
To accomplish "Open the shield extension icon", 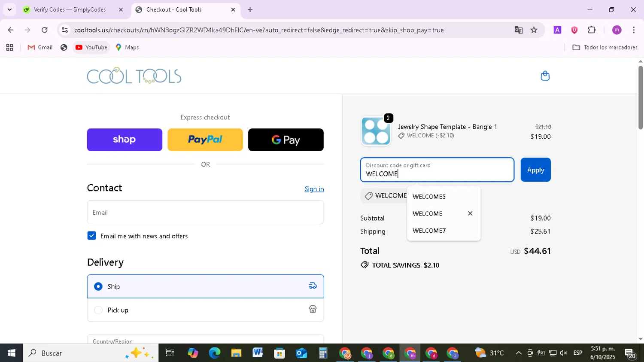I will (574, 30).
